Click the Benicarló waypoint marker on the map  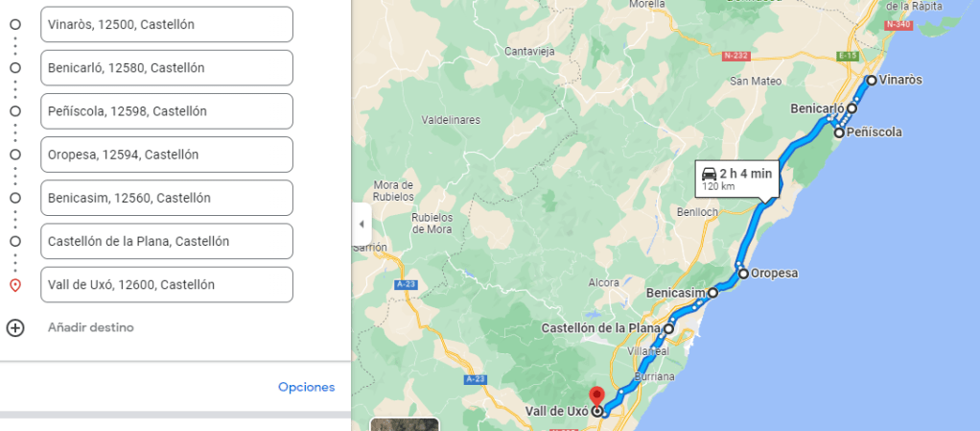coord(852,108)
